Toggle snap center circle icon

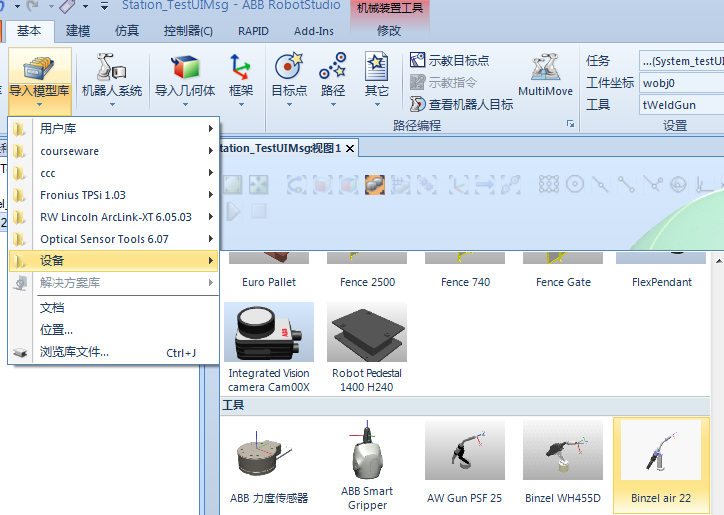(x=575, y=184)
